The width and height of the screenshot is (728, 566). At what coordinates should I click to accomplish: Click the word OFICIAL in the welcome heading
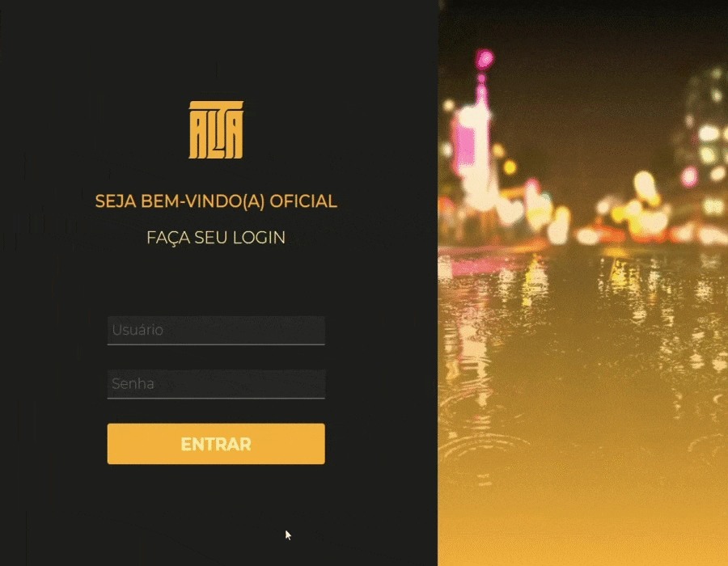303,201
